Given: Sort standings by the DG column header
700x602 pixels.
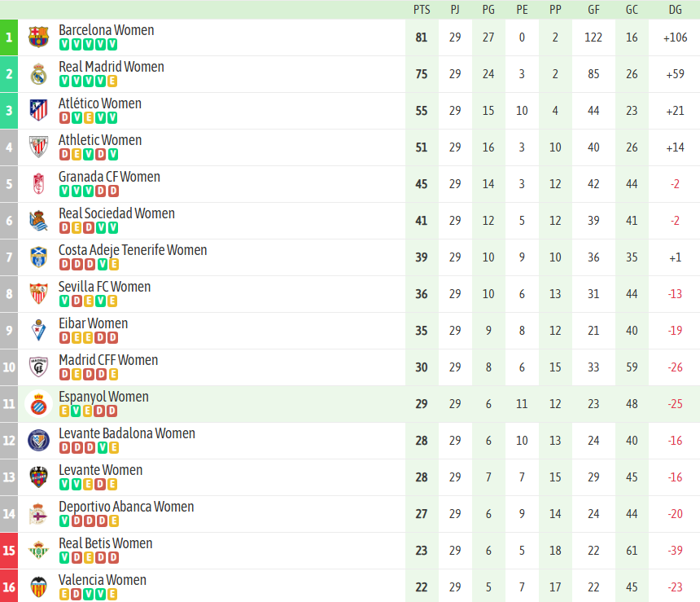Looking at the screenshot, I should 675,9.
